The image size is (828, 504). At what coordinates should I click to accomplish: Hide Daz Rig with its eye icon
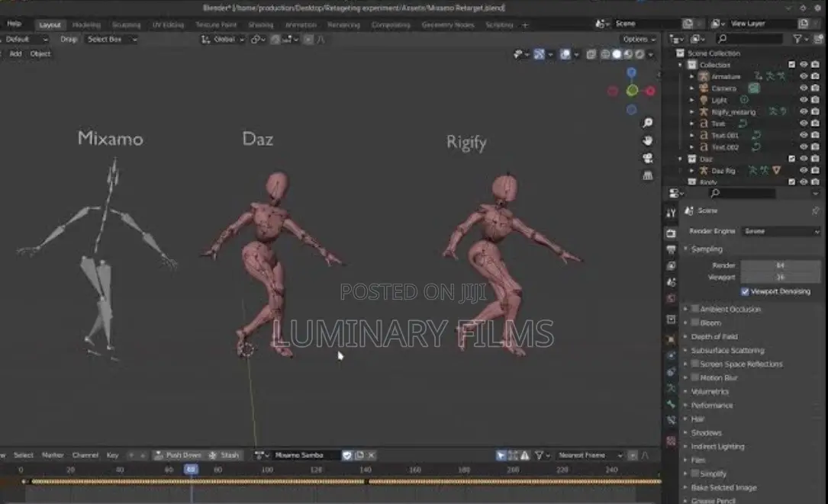pos(804,171)
